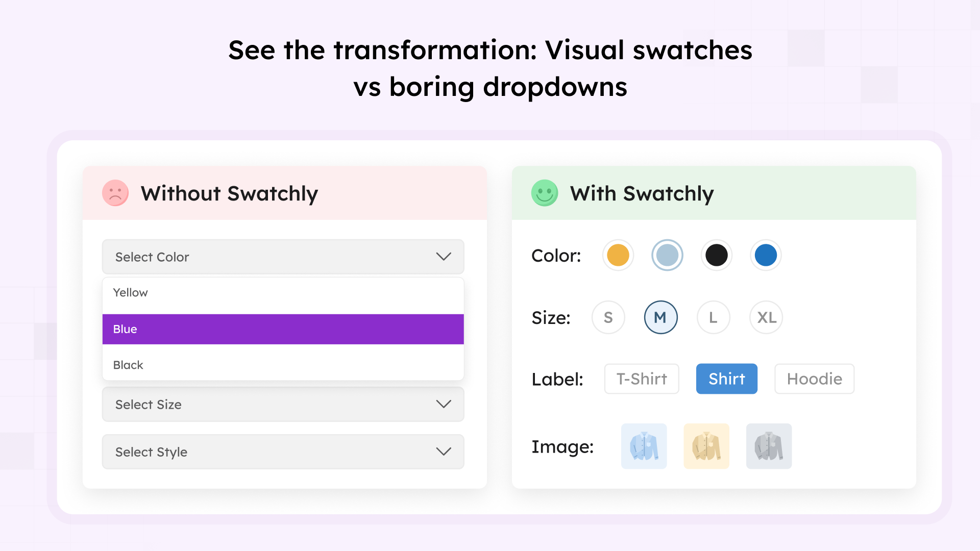Viewport: 980px width, 551px height.
Task: Click the chevron on the Select Size dropdown
Action: click(x=443, y=404)
